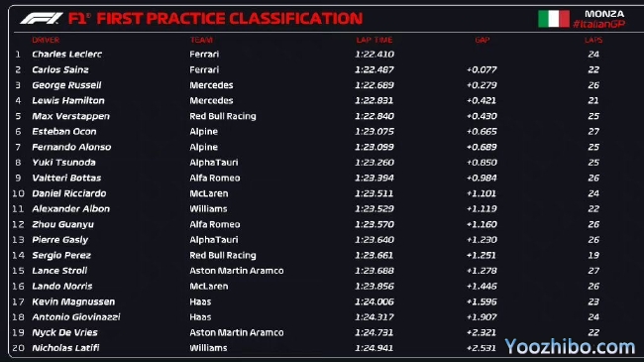Open the #ItalianGP hashtag
Screen dimensions: 644x362
598,24
